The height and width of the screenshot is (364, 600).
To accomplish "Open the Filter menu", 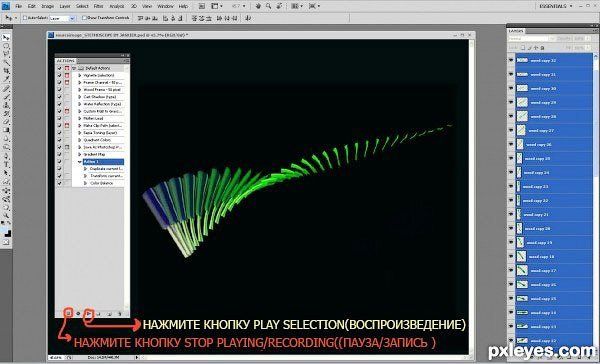I will click(x=98, y=6).
